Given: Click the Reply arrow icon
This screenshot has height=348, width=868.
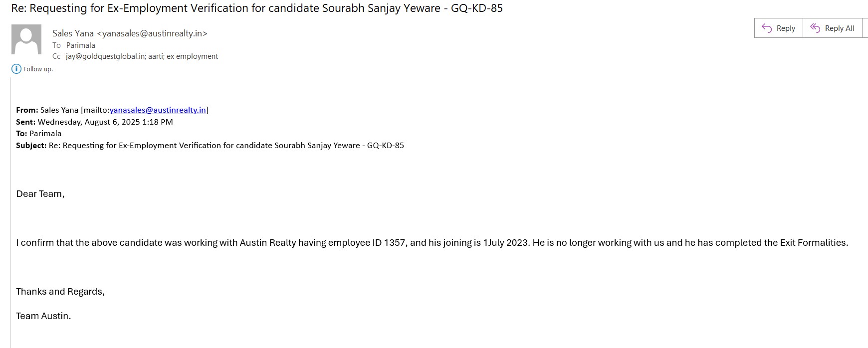Looking at the screenshot, I should click(x=767, y=28).
